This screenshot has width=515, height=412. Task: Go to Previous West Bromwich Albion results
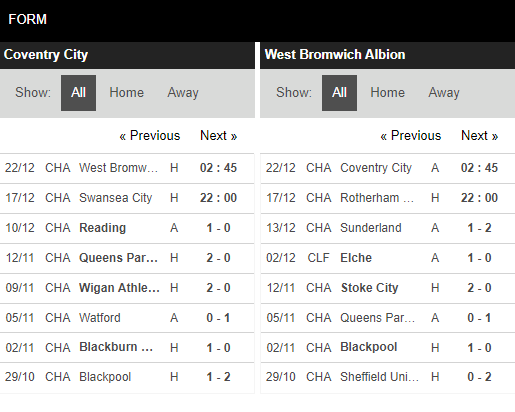pyautogui.click(x=411, y=136)
